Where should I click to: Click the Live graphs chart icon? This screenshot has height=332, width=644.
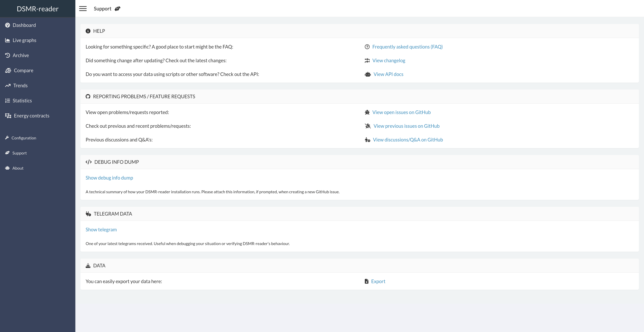(x=8, y=40)
